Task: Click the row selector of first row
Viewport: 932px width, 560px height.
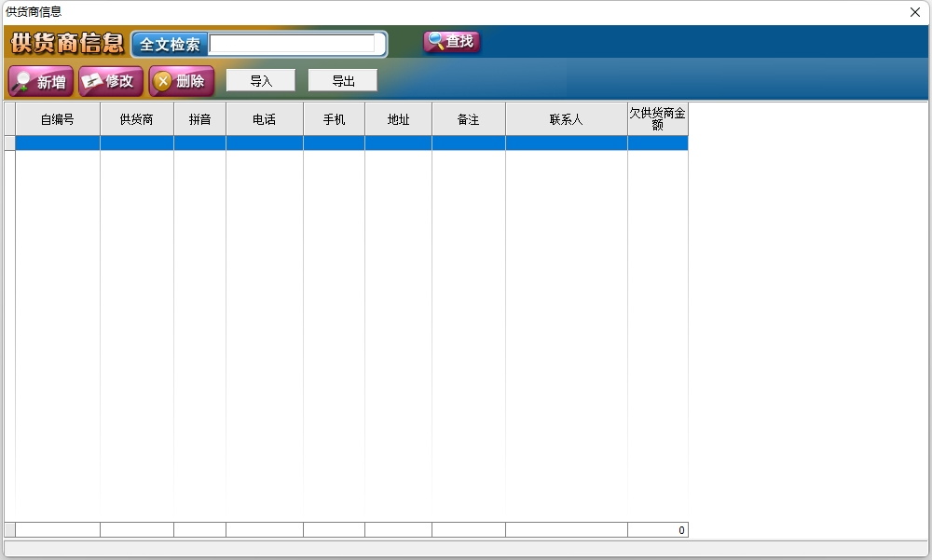Action: [x=9, y=143]
